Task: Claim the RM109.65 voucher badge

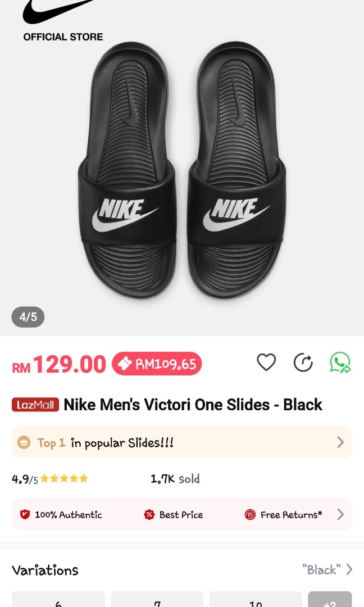Action: click(156, 363)
